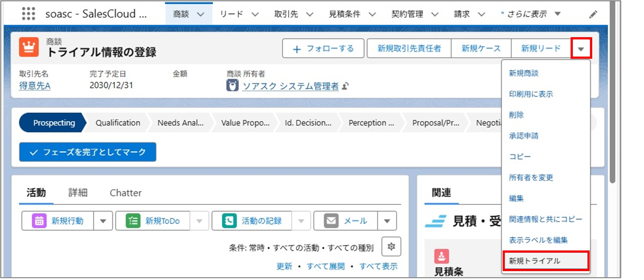Click the フォローする button

pos(323,49)
